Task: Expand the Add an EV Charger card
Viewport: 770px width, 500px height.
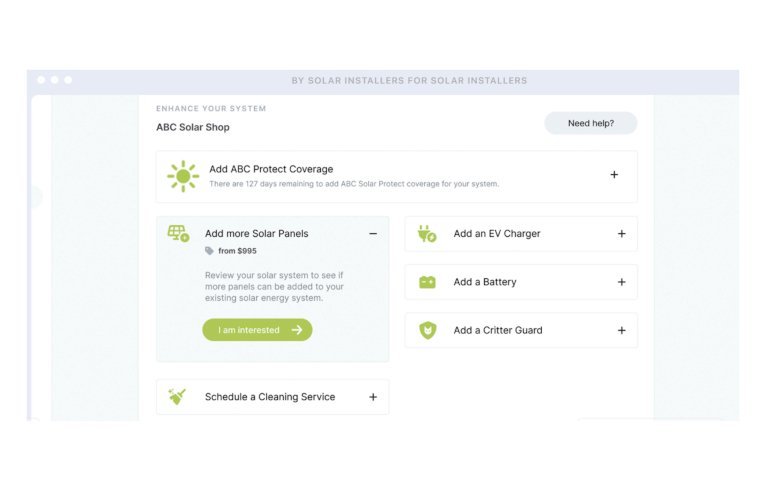Action: tap(621, 234)
